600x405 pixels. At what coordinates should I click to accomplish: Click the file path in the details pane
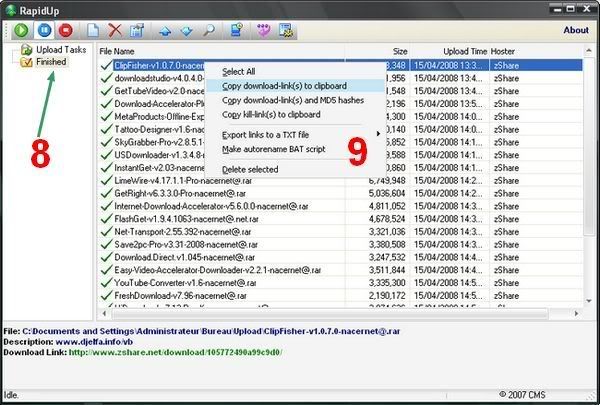pyautogui.click(x=211, y=331)
